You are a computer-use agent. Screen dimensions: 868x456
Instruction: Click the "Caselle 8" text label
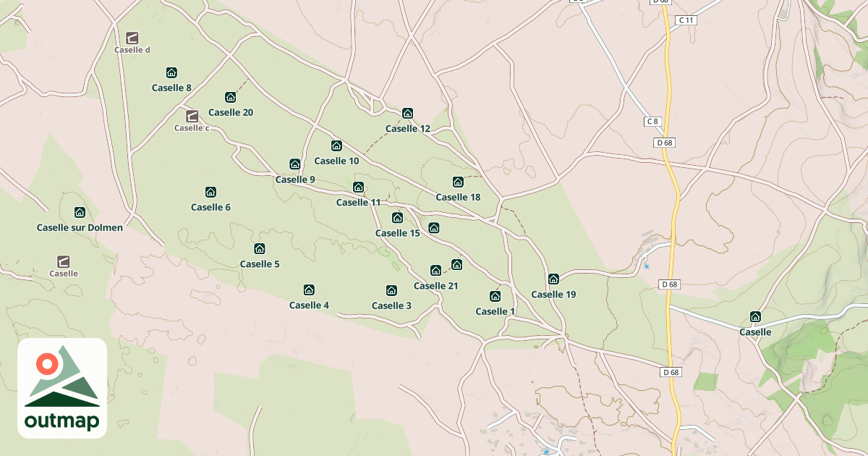[171, 88]
